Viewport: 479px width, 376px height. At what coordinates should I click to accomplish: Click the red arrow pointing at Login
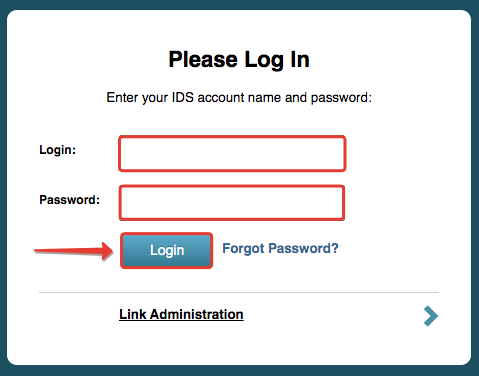click(x=74, y=251)
